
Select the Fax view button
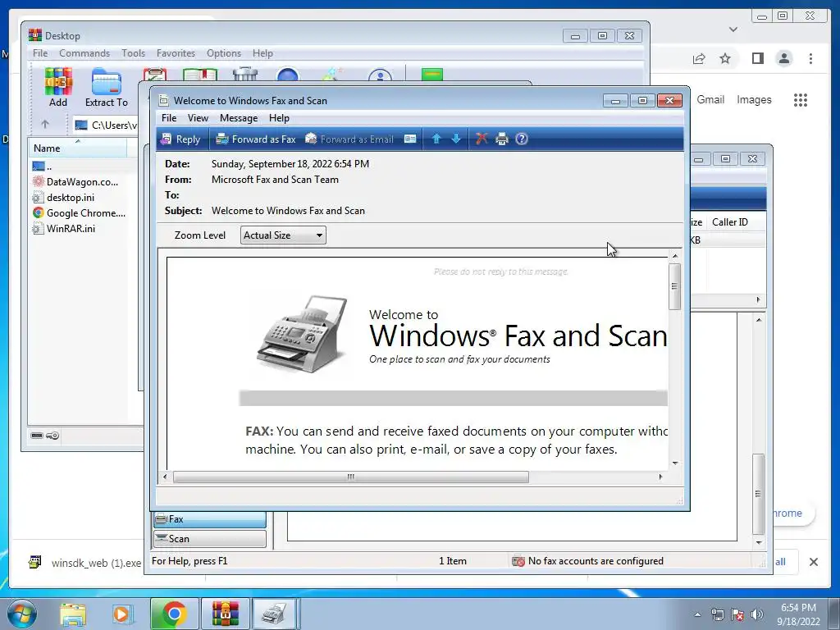(210, 519)
